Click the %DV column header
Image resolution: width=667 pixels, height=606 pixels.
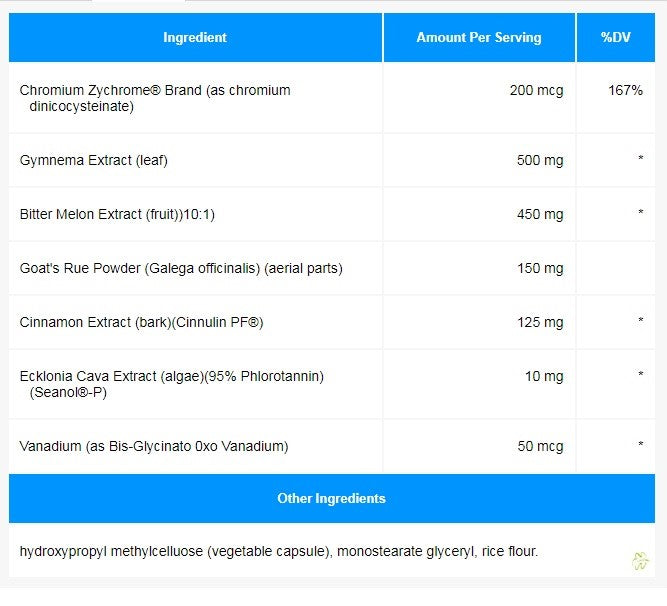[614, 38]
